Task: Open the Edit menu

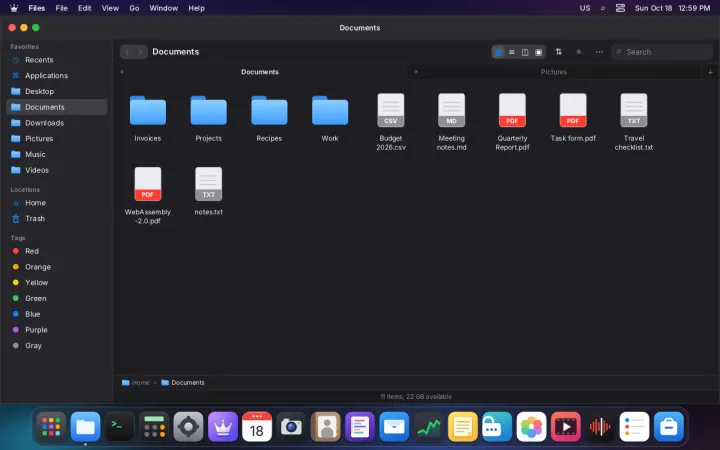Action: pyautogui.click(x=84, y=8)
